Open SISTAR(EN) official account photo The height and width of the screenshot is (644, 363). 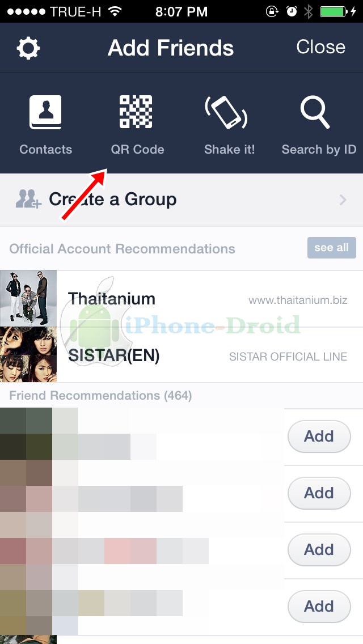coord(28,354)
